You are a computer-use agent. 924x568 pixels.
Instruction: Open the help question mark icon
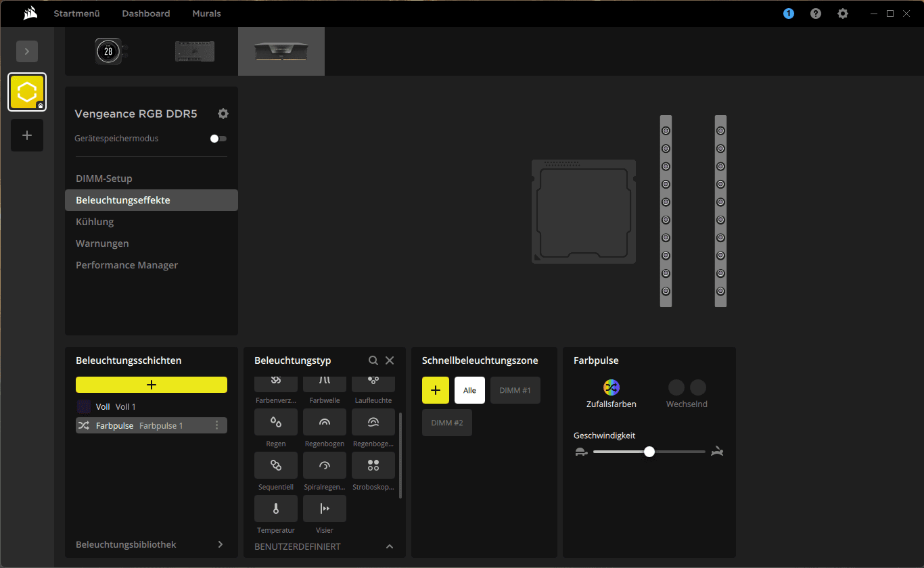pos(816,14)
